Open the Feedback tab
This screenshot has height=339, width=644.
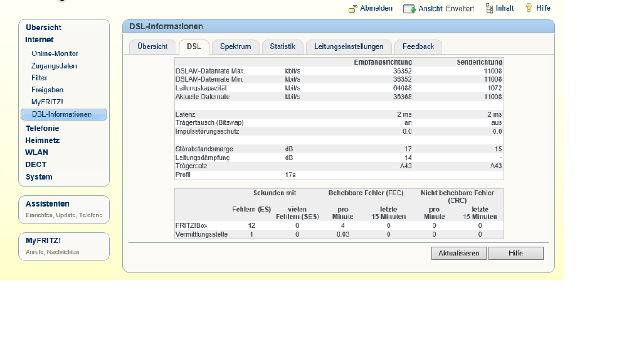tap(418, 46)
